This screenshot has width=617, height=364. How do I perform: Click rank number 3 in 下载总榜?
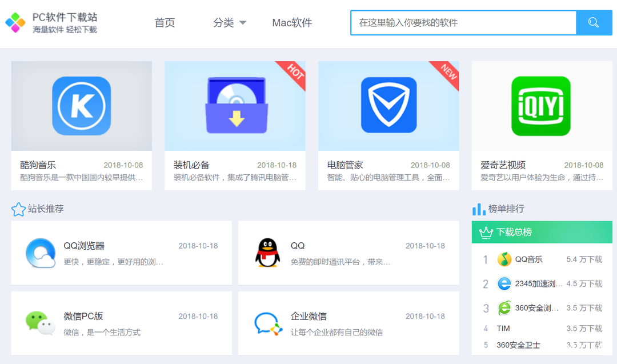pos(486,308)
